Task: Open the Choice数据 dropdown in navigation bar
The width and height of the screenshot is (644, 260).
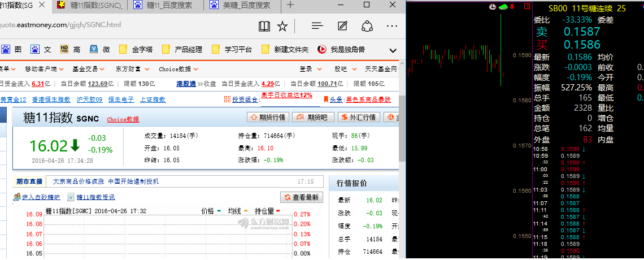Action: tap(179, 69)
